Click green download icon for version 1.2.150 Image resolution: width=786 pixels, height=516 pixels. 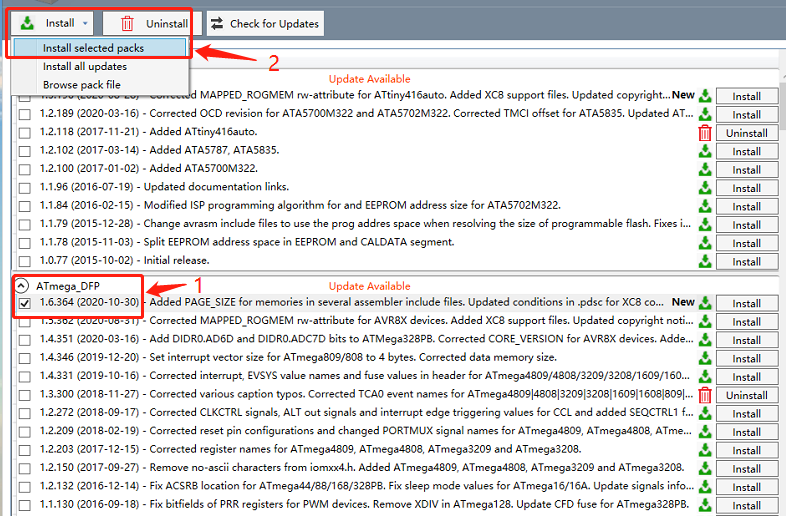click(x=705, y=468)
